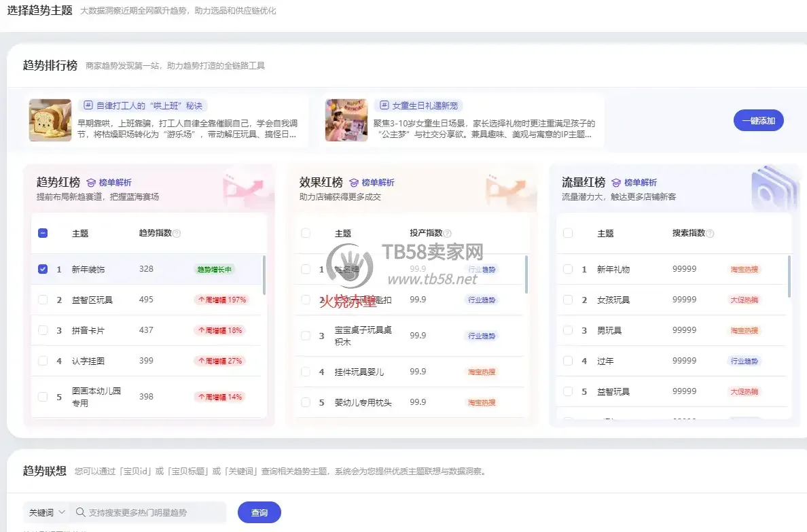Click the hashtag icon before 女童生日礼遇新宠
807x532 pixels.
(384, 105)
